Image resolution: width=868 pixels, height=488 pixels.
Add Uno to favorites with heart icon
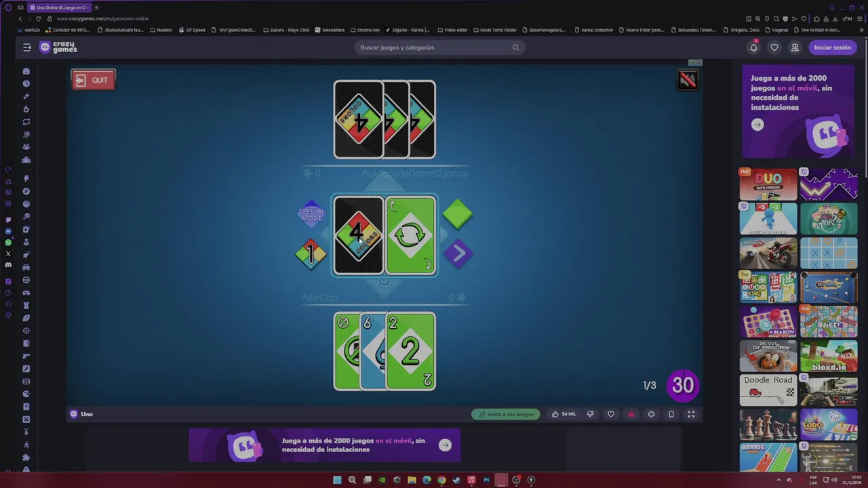click(610, 414)
